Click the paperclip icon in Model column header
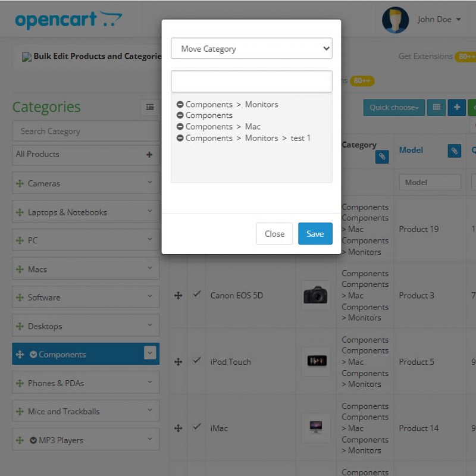This screenshot has width=476, height=476. point(454,151)
